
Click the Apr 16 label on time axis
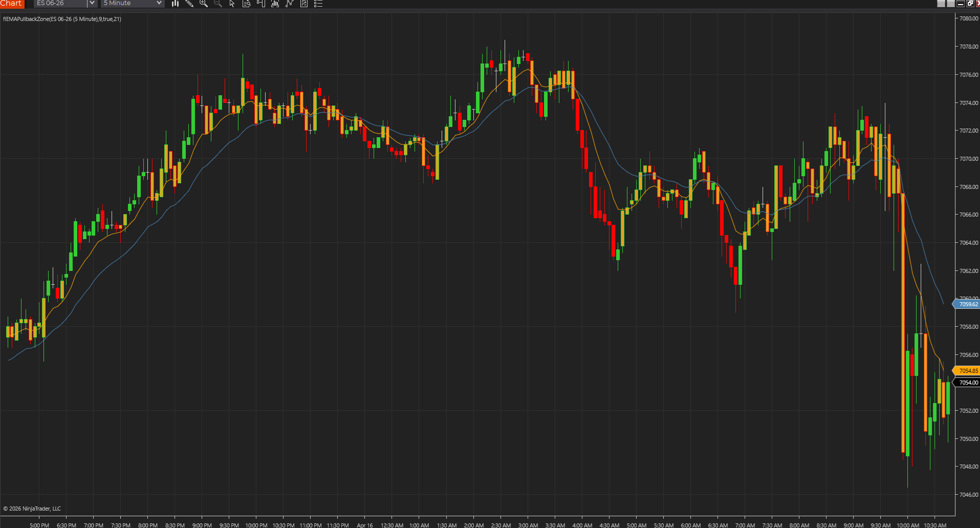365,525
